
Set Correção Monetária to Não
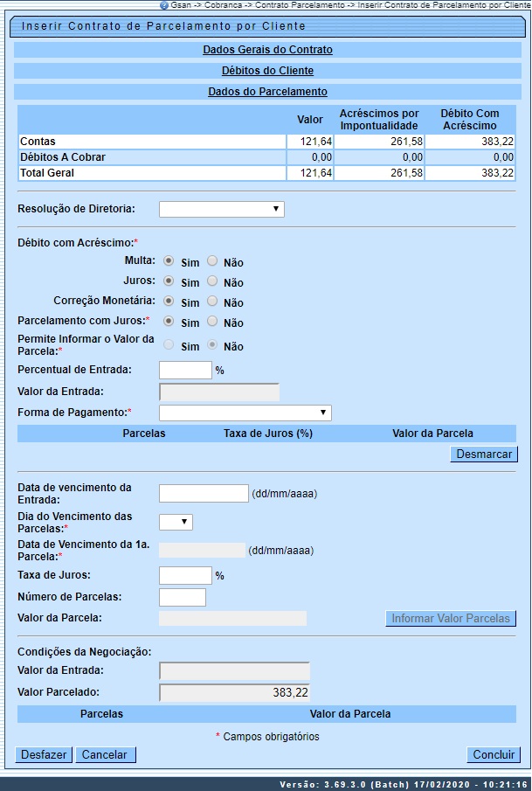click(212, 302)
